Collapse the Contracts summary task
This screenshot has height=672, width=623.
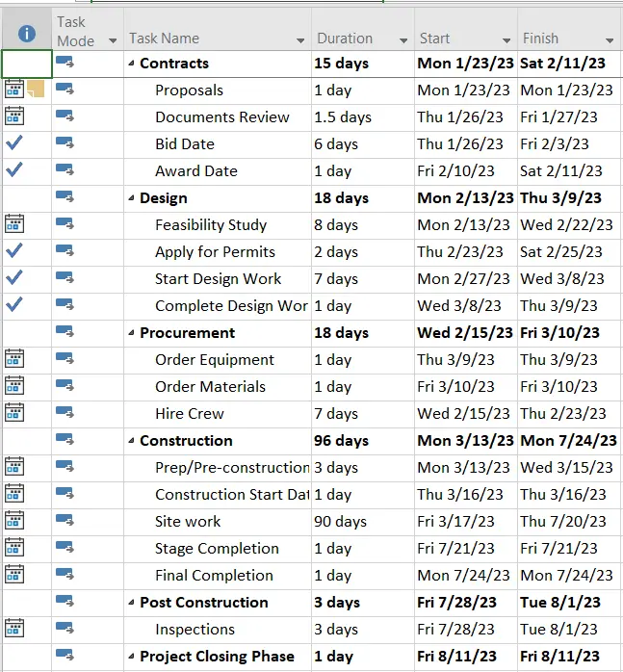pyautogui.click(x=132, y=64)
